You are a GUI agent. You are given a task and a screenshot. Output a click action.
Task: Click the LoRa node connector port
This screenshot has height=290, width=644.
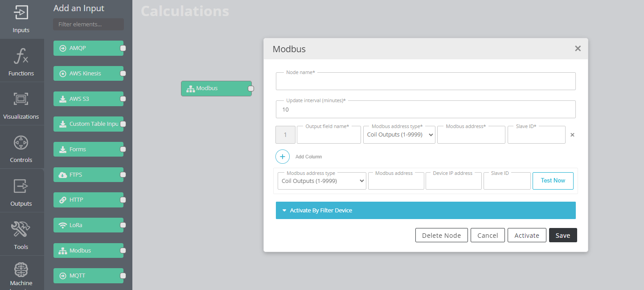tap(123, 225)
